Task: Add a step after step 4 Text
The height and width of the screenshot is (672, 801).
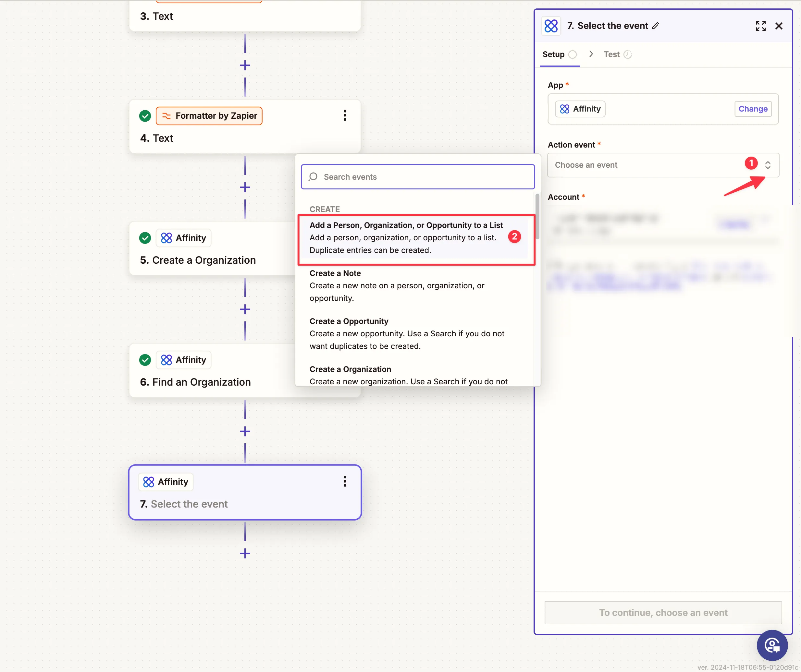Action: tap(245, 187)
